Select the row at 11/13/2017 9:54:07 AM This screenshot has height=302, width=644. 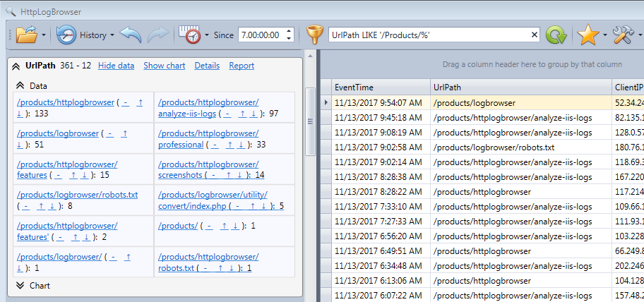click(x=482, y=103)
